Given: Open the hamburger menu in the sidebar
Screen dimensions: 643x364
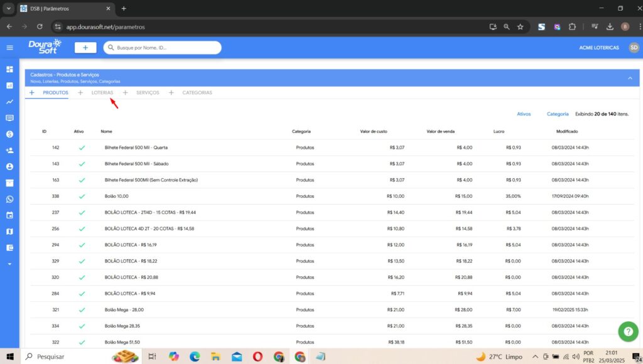Looking at the screenshot, I should pyautogui.click(x=9, y=48).
